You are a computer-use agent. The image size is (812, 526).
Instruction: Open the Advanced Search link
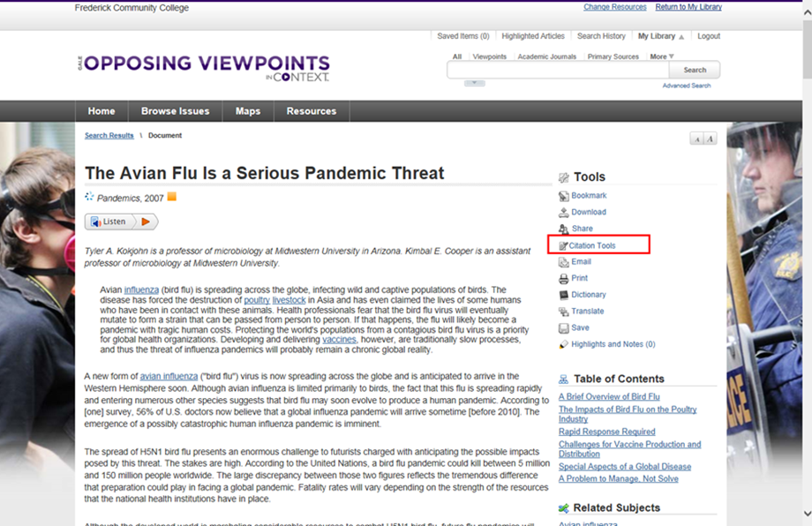[687, 86]
